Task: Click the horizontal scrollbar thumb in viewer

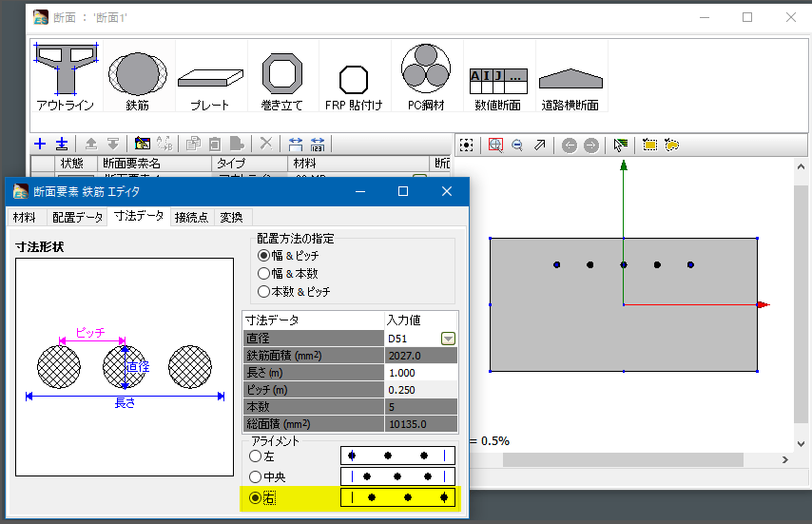Action: point(623,459)
